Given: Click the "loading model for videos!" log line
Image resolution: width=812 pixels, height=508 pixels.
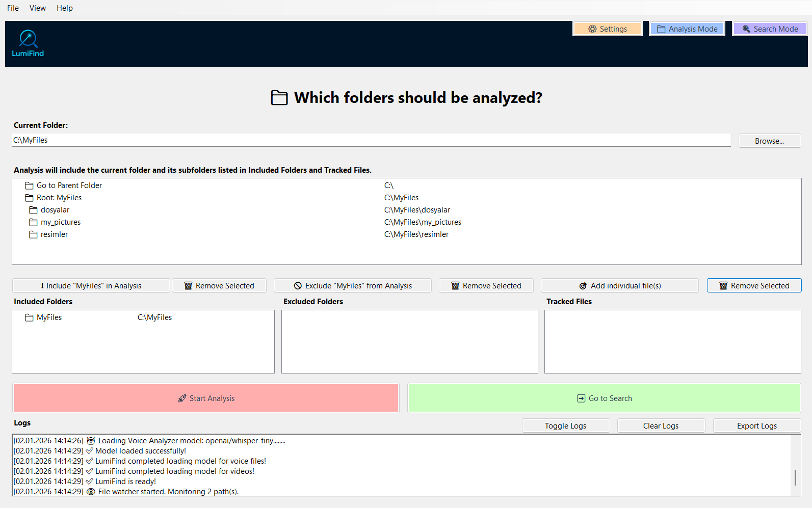Looking at the screenshot, I should [x=134, y=471].
